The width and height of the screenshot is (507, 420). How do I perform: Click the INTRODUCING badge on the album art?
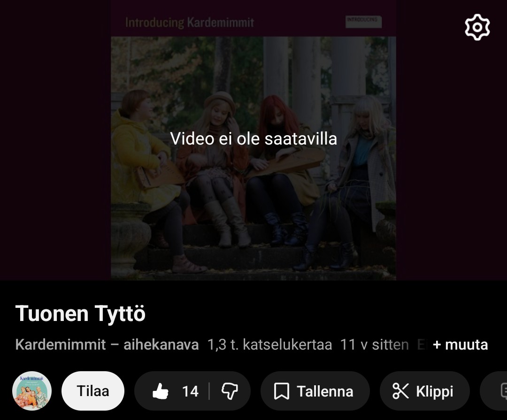coord(363,21)
